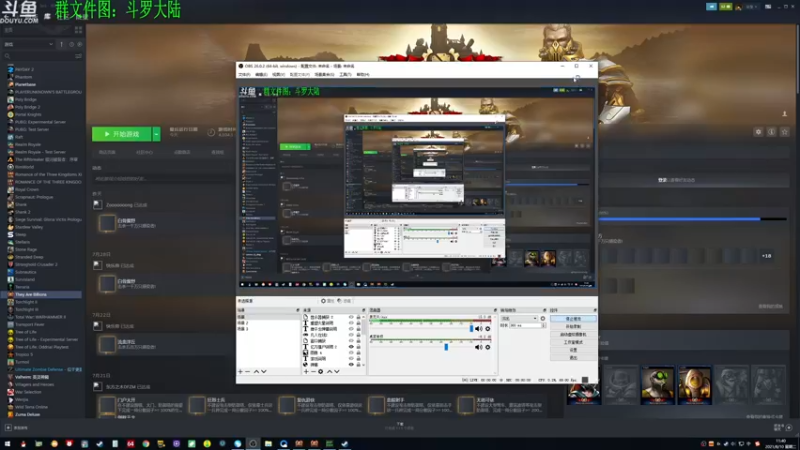Toggle visibility of 窗口捕获 source
The height and width of the screenshot is (450, 800).
point(351,341)
